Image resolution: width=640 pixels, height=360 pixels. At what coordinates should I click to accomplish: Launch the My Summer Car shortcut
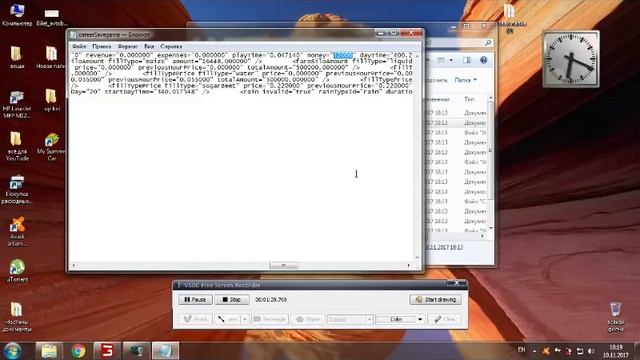[51, 147]
